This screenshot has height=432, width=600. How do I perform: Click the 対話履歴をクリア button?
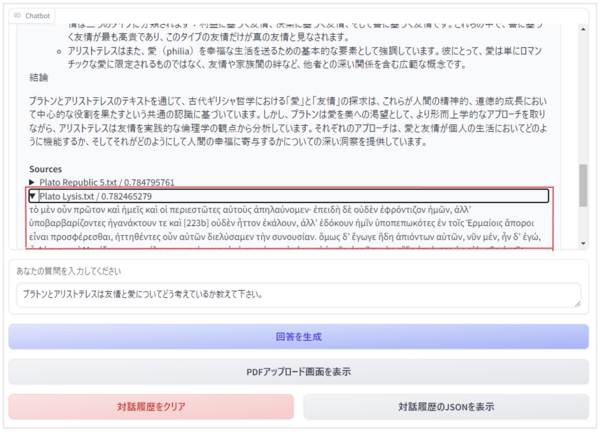(151, 406)
